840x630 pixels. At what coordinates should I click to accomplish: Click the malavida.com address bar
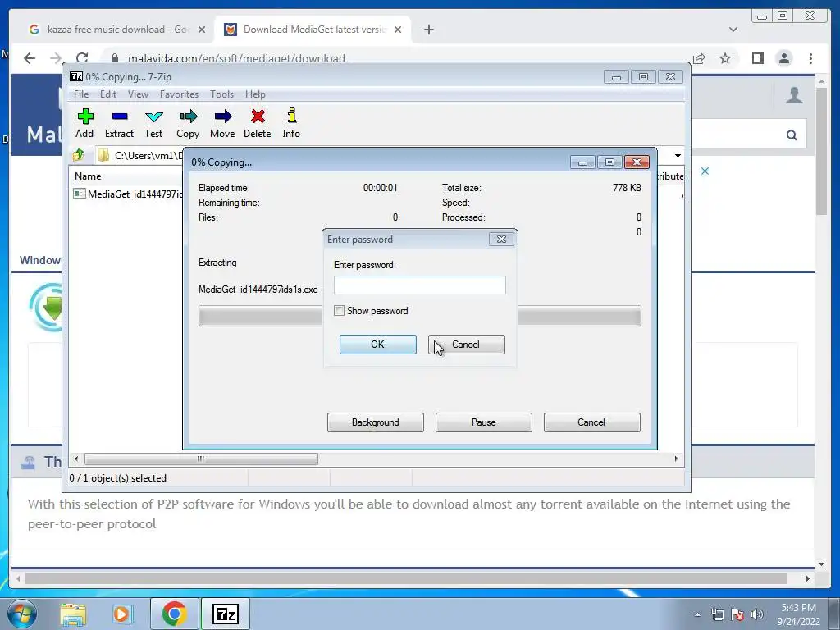[x=235, y=58]
